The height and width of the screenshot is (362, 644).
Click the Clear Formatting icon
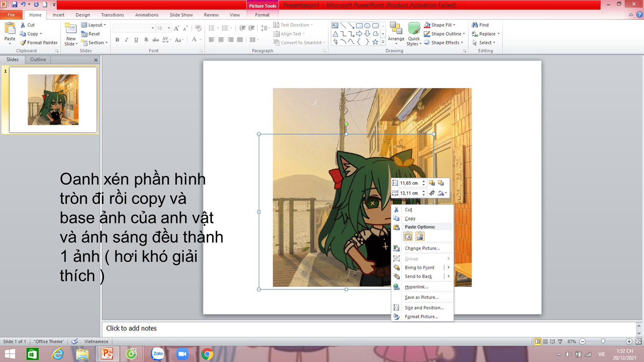coord(198,28)
